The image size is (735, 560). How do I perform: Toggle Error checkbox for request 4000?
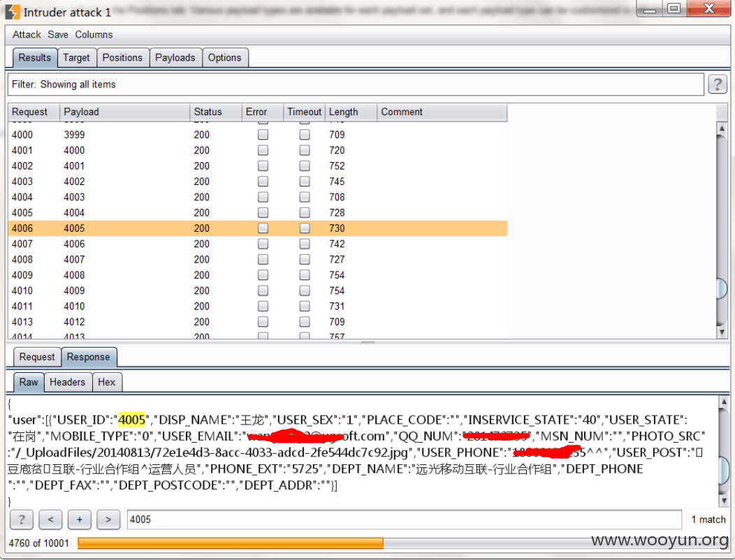(x=263, y=135)
